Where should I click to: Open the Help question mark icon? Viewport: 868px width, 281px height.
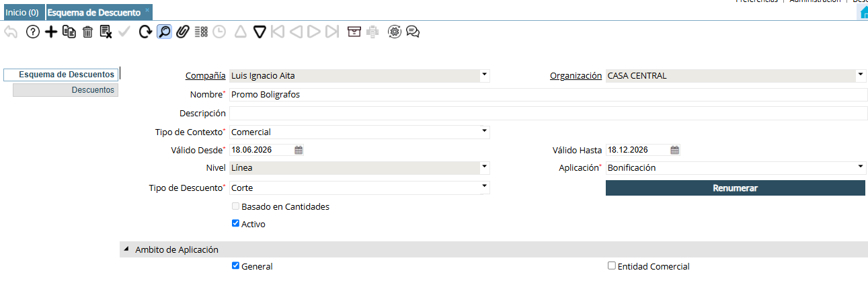(x=33, y=32)
